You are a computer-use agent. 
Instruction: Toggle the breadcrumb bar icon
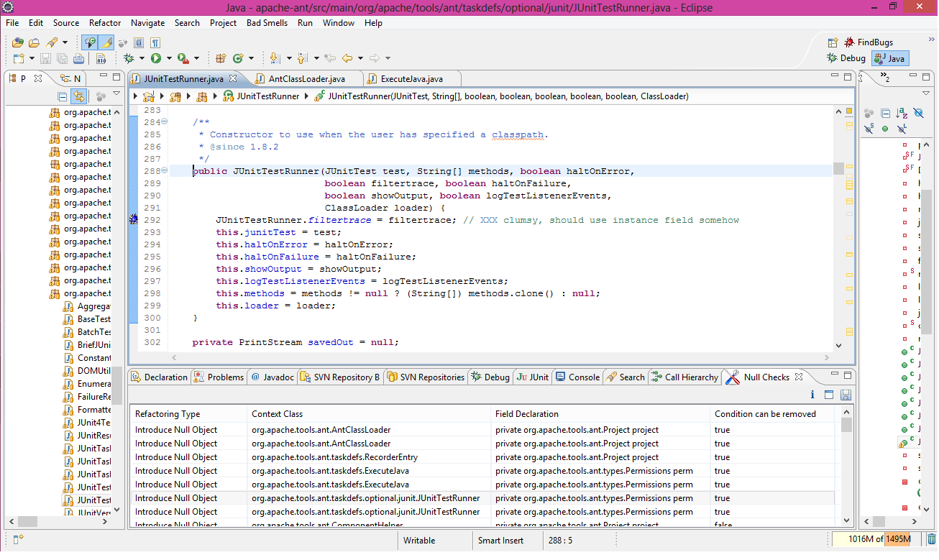point(90,42)
